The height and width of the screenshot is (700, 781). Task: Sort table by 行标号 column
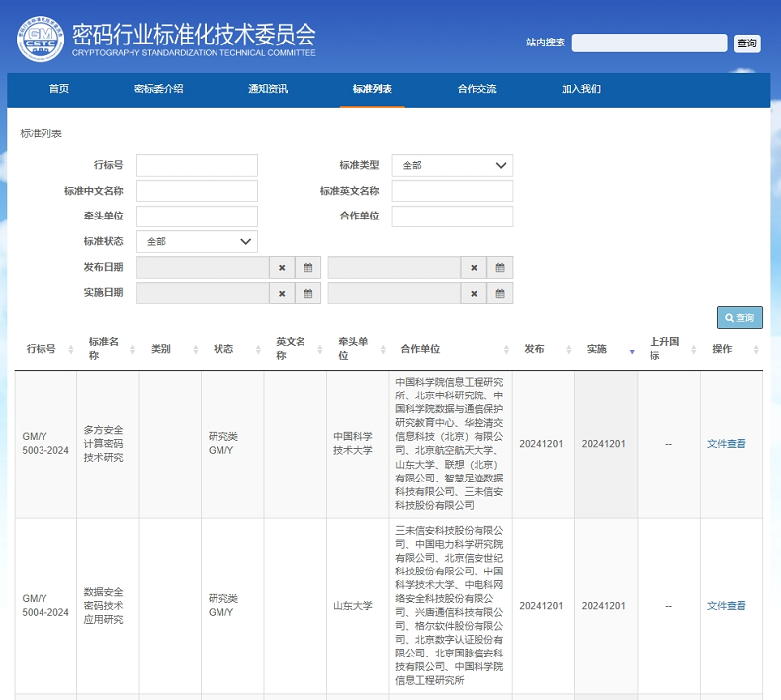45,349
